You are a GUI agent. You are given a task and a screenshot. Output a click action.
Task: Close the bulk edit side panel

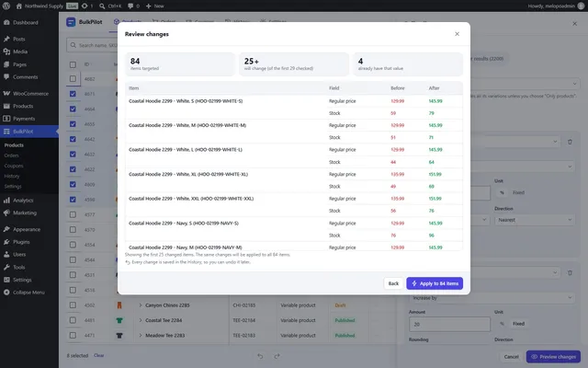574,24
